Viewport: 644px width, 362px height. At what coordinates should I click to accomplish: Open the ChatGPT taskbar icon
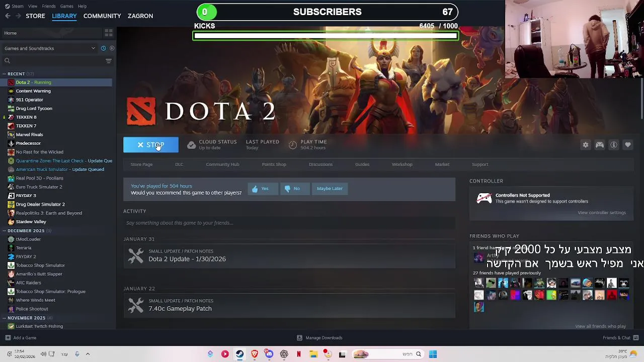pos(284,354)
